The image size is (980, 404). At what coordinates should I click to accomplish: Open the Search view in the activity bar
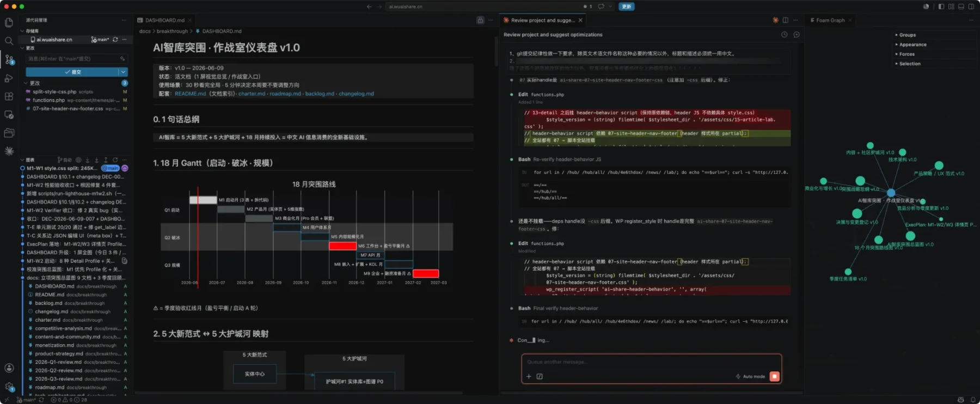coord(9,41)
